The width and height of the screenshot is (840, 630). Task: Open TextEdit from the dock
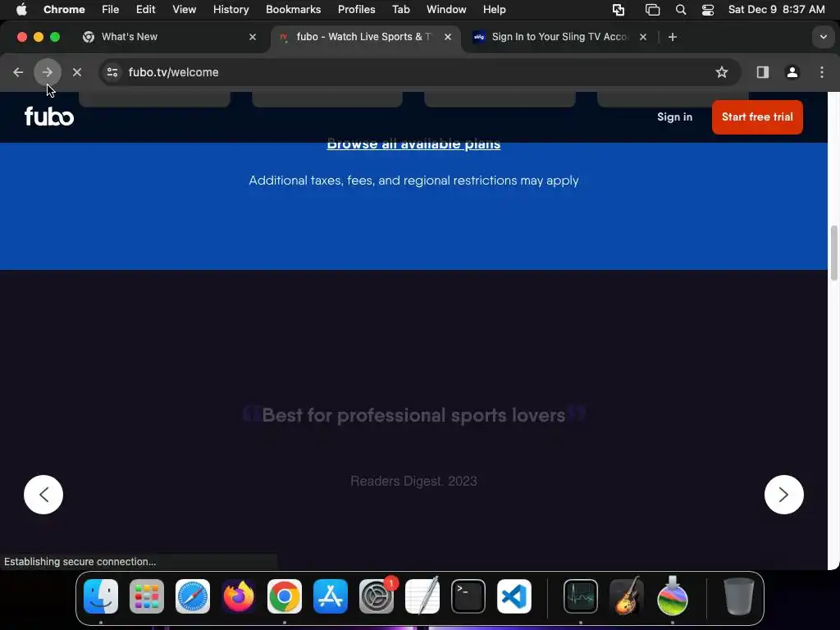[422, 596]
